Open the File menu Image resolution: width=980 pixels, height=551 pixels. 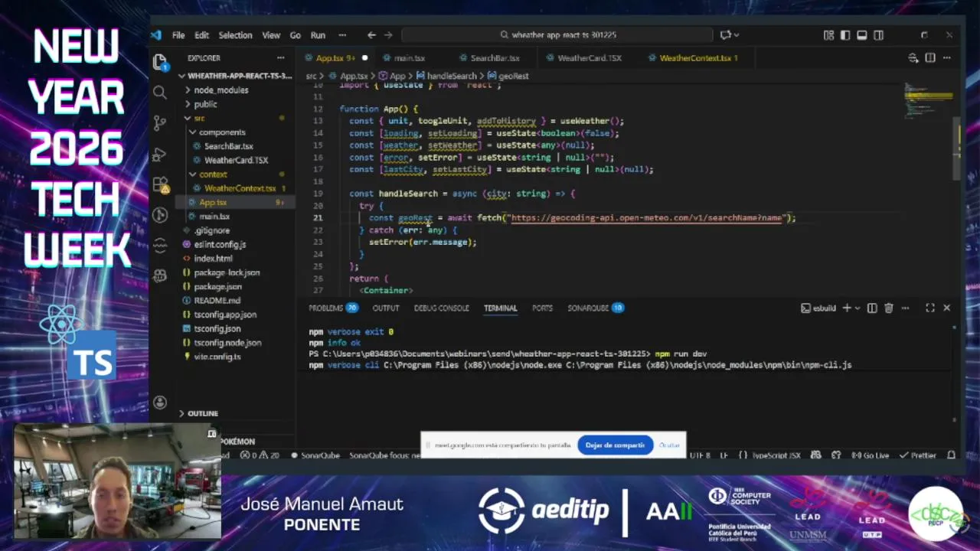pos(178,35)
